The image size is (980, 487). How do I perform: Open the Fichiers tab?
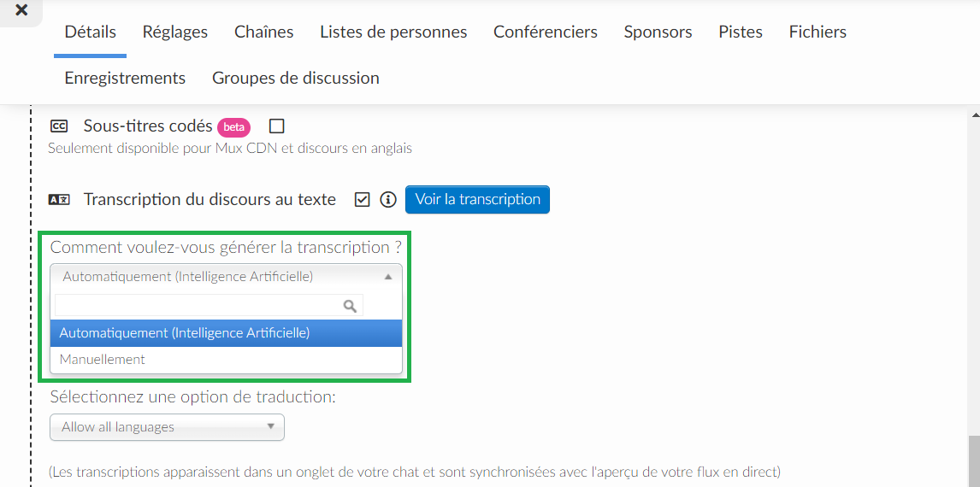(x=818, y=32)
